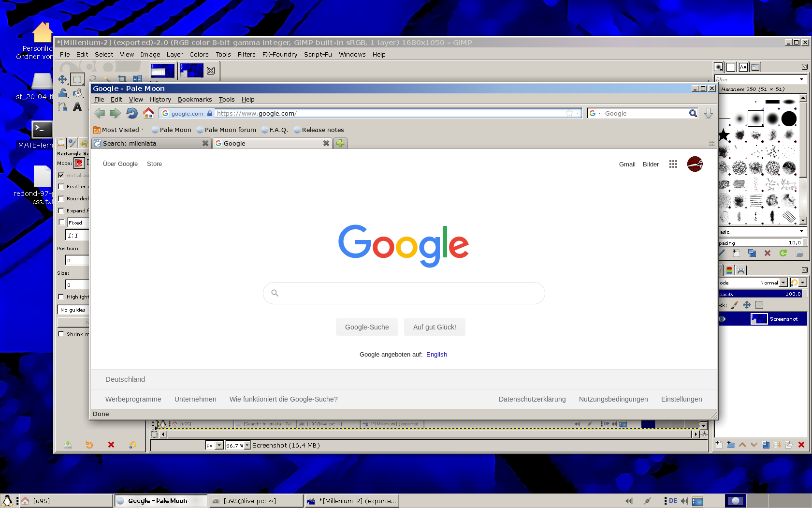
Task: Close the 'Search: mileniata' tab
Action: pos(205,143)
